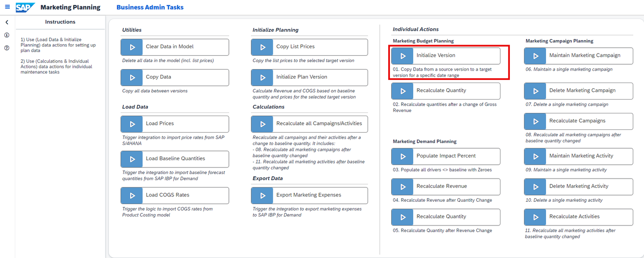Image resolution: width=644 pixels, height=258 pixels.
Task: Click the Recalculate Activities button label
Action: point(574,216)
